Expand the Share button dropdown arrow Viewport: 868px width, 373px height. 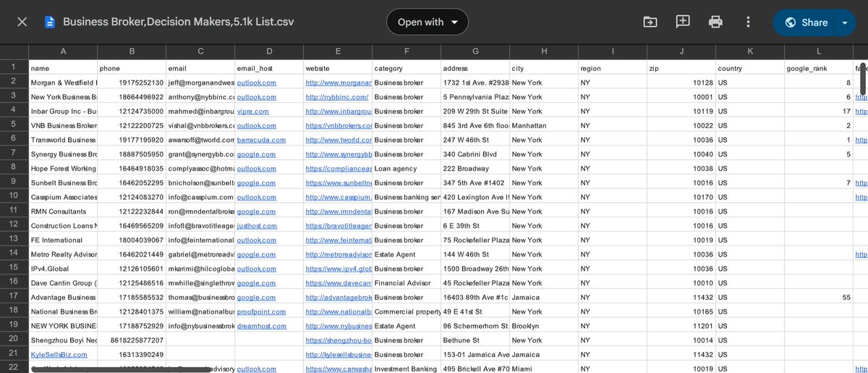(x=846, y=22)
